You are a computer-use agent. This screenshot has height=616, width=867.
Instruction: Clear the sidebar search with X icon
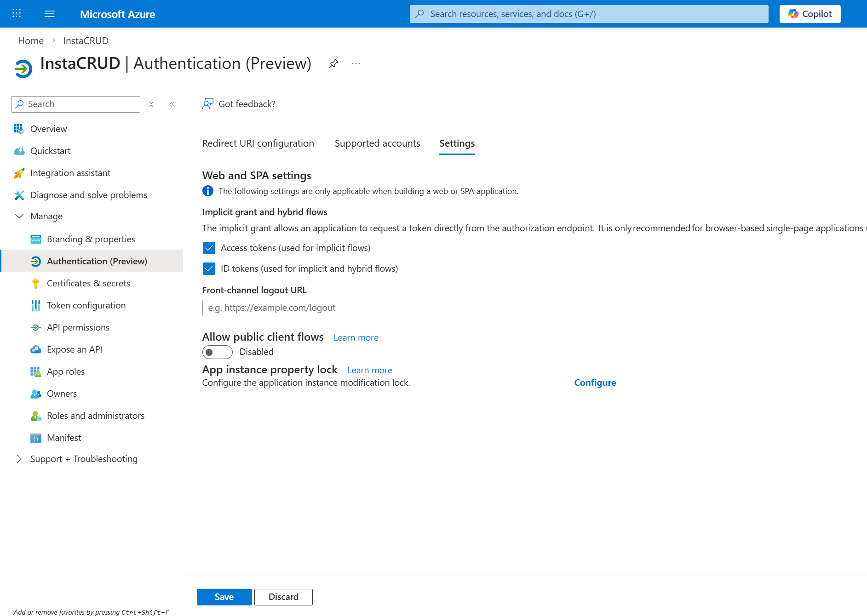(x=151, y=104)
